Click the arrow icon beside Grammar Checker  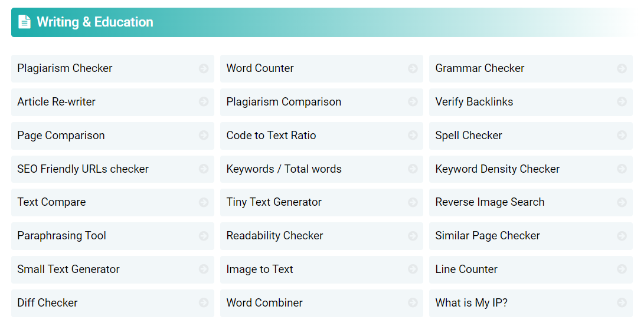pyautogui.click(x=622, y=68)
